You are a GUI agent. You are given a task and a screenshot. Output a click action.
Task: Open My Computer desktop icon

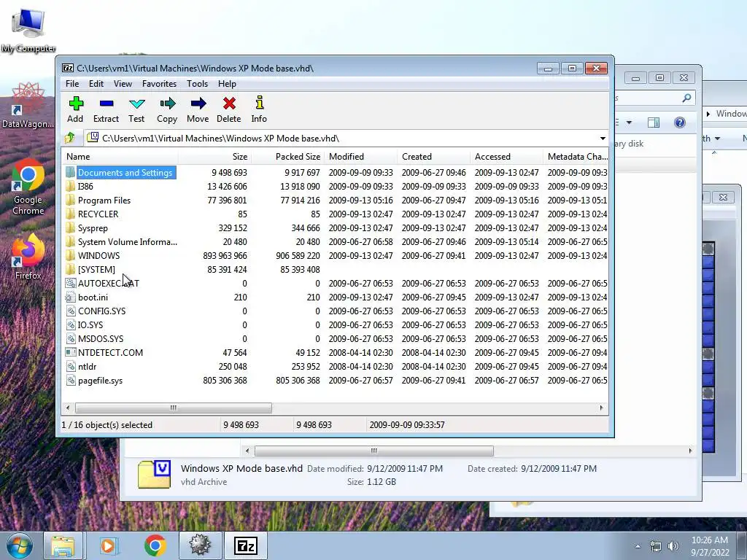[28, 29]
